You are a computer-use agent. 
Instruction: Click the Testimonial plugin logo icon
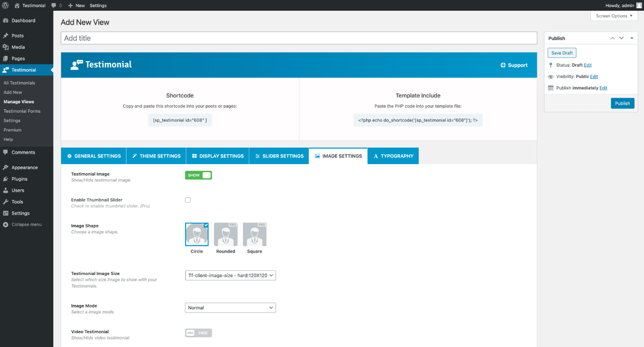pos(77,65)
